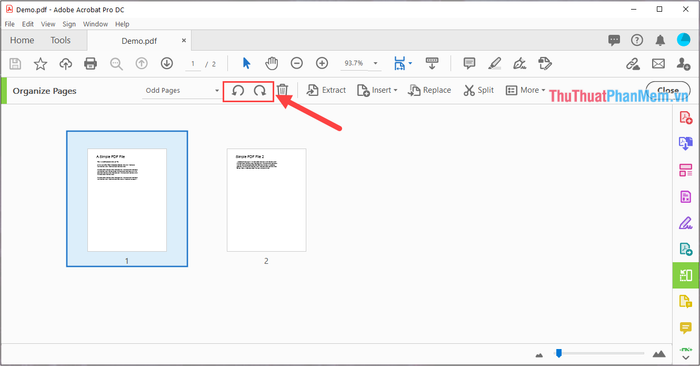Viewport: 700px width, 366px height.
Task: Print the document using printer icon
Action: pos(91,64)
